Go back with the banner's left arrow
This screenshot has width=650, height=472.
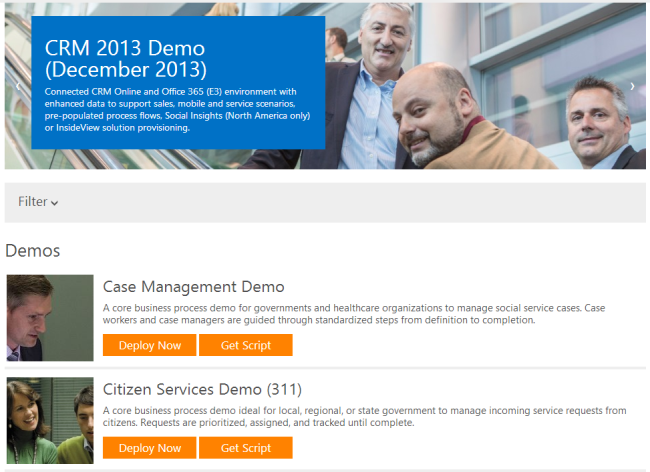(x=15, y=87)
